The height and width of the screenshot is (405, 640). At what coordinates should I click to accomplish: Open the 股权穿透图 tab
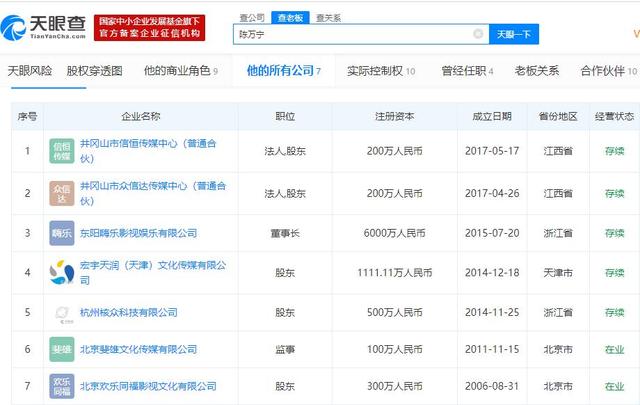(95, 71)
